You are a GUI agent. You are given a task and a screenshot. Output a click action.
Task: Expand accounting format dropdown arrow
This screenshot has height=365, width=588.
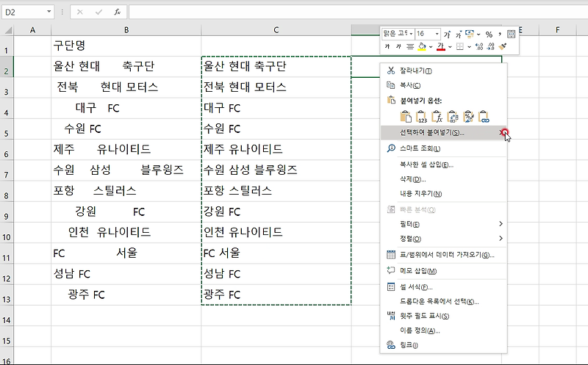tap(479, 35)
